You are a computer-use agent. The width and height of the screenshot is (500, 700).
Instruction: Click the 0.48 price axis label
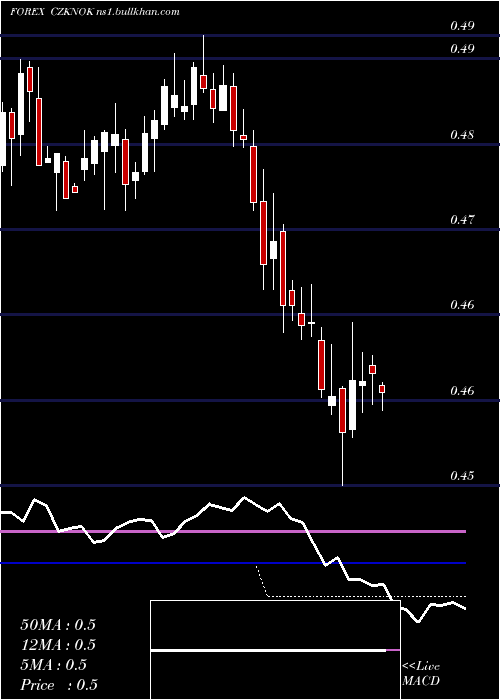coord(462,134)
